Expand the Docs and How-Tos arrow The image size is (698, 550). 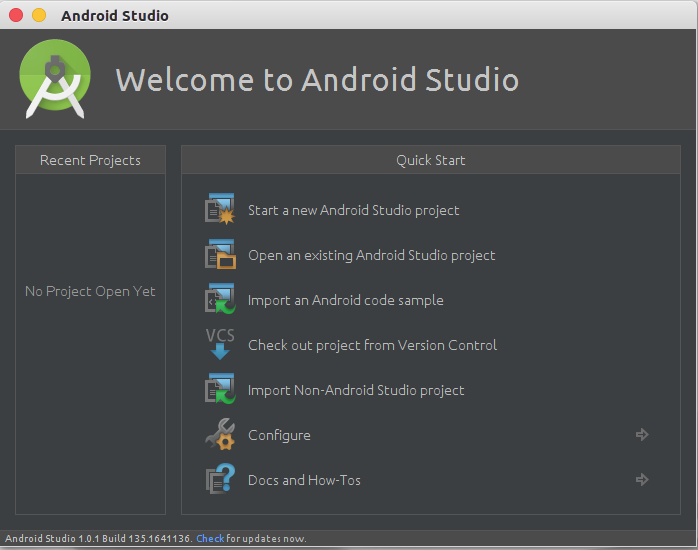pyautogui.click(x=642, y=479)
